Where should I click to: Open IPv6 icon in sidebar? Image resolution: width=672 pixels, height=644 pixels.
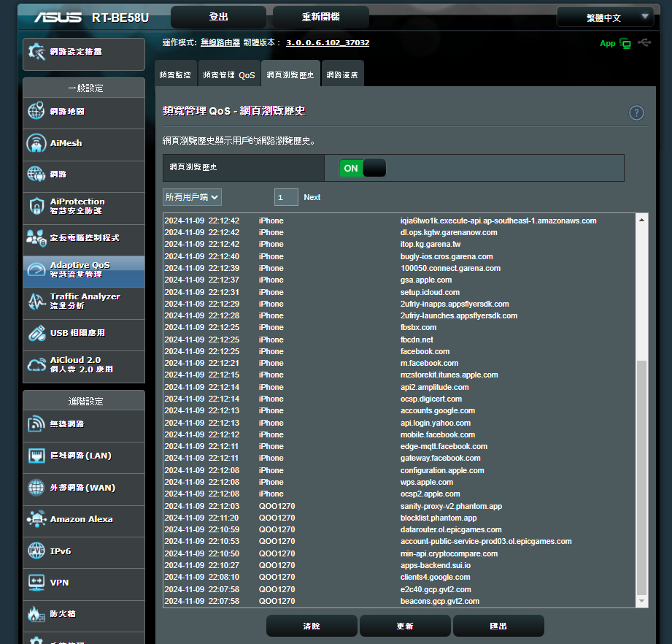[36, 551]
